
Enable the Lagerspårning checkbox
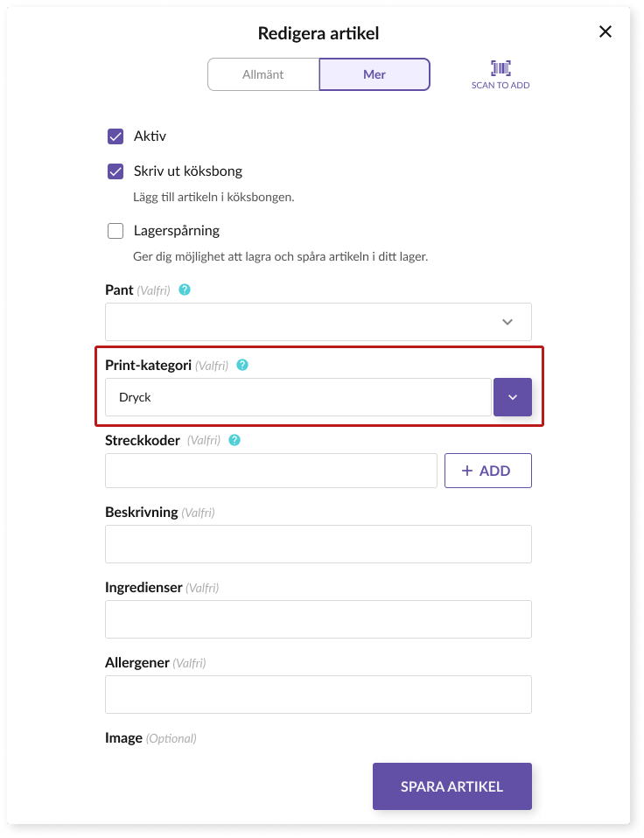pyautogui.click(x=115, y=231)
